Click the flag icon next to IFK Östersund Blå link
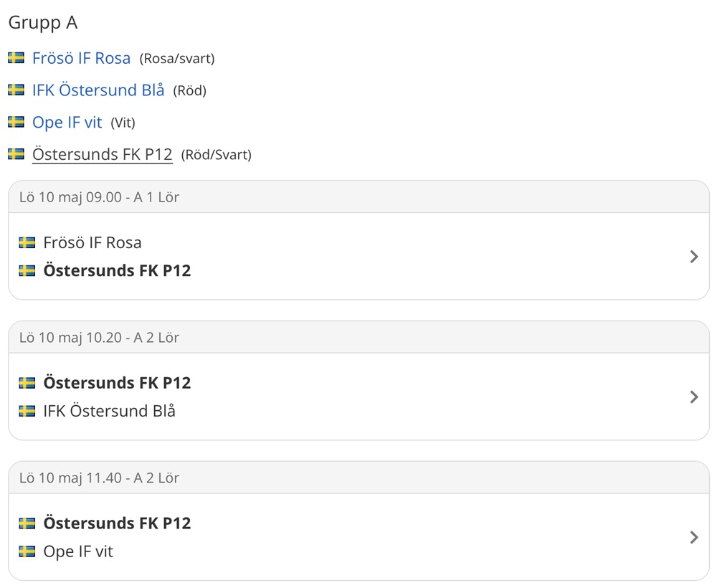The width and height of the screenshot is (717, 588). (16, 90)
